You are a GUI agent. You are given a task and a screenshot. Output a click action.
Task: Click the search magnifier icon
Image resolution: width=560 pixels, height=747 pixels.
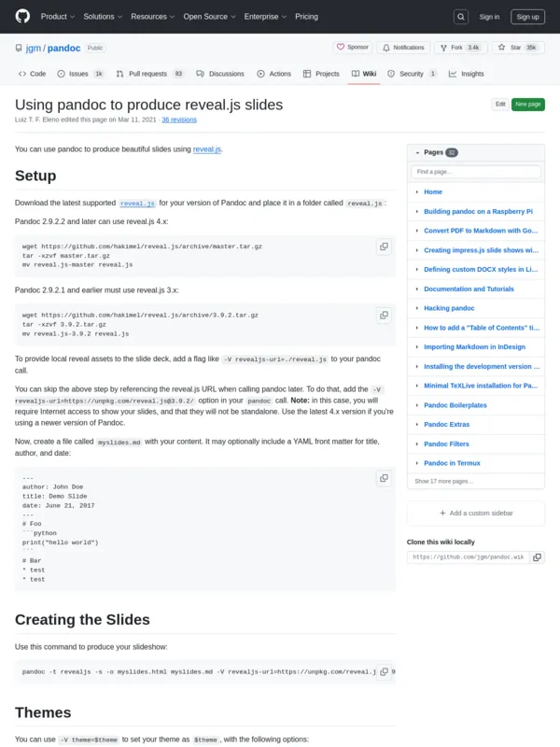coord(461,16)
